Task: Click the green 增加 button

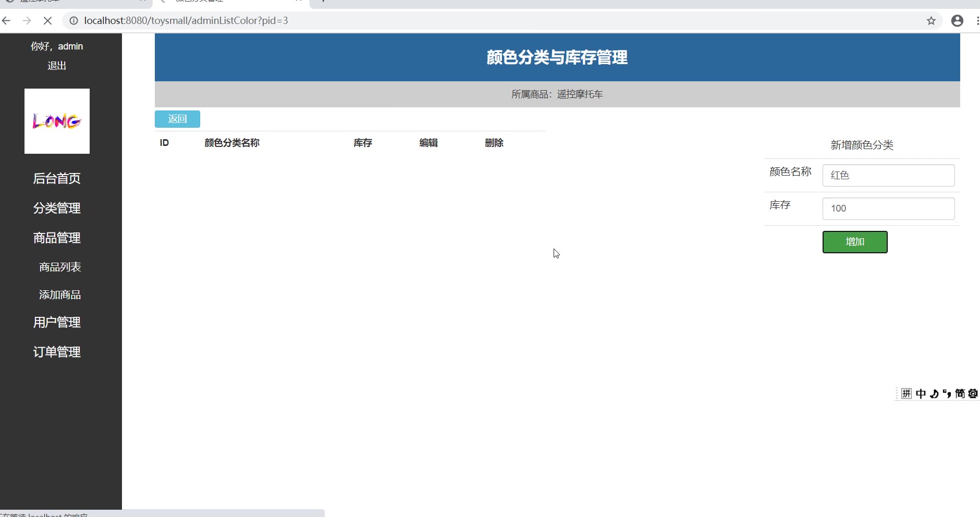Action: (855, 242)
